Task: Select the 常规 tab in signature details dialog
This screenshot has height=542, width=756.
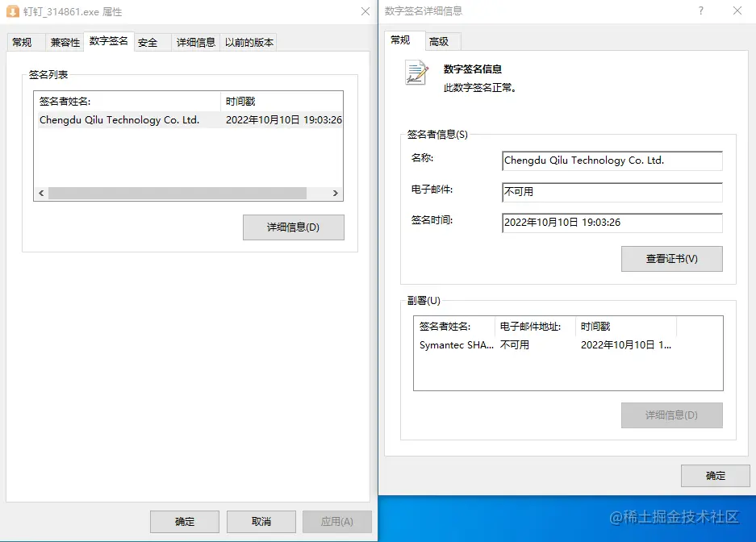Action: point(401,40)
